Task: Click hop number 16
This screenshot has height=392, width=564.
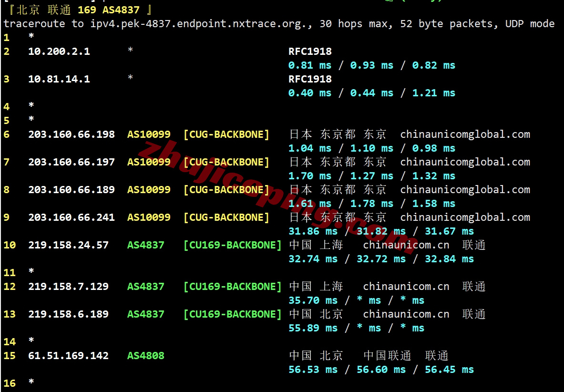Action: (x=10, y=383)
